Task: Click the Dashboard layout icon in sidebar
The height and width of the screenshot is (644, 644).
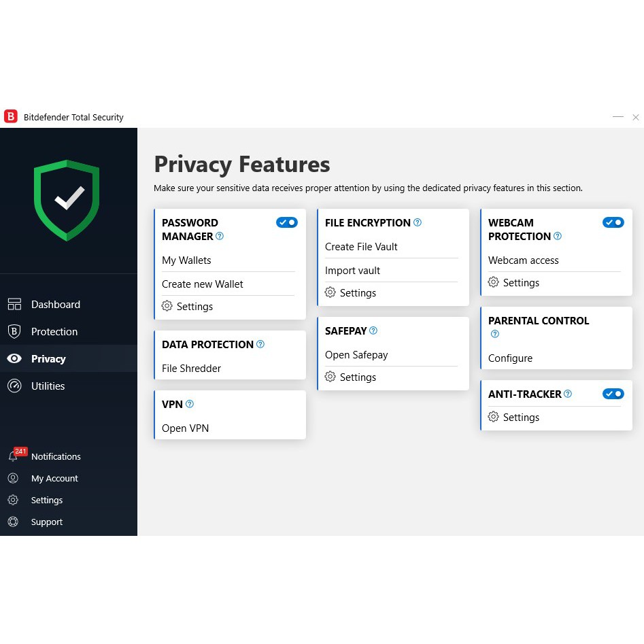Action: (14, 305)
